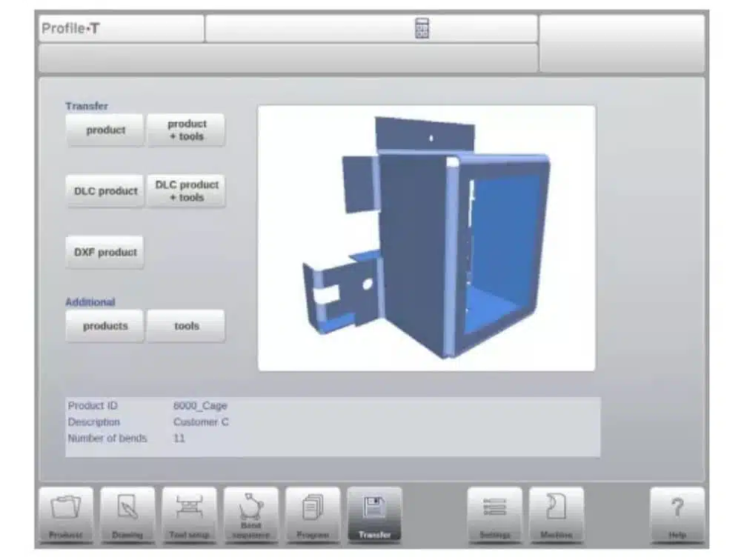
Task: Click the Additional section heading
Action: click(90, 302)
